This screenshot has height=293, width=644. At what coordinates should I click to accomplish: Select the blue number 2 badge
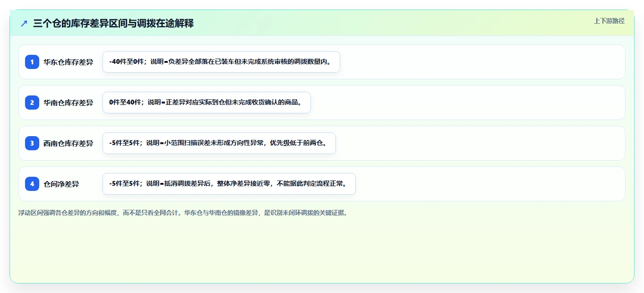(32, 103)
